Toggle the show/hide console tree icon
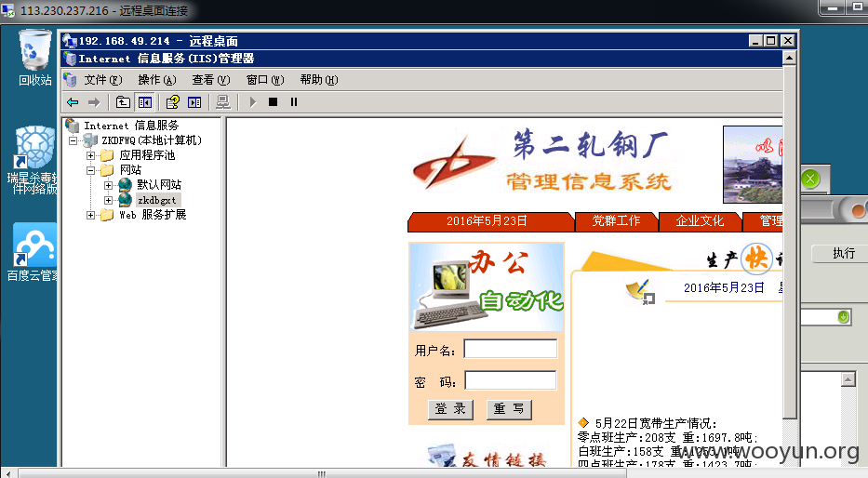The height and width of the screenshot is (478, 868). [x=145, y=101]
